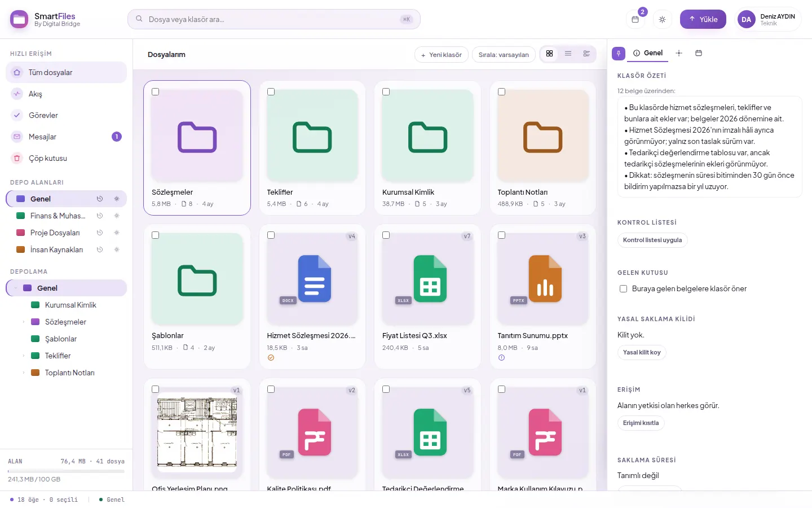812x508 pixels.
Task: Open settings gear for Proje Dosyaları
Action: pyautogui.click(x=117, y=233)
